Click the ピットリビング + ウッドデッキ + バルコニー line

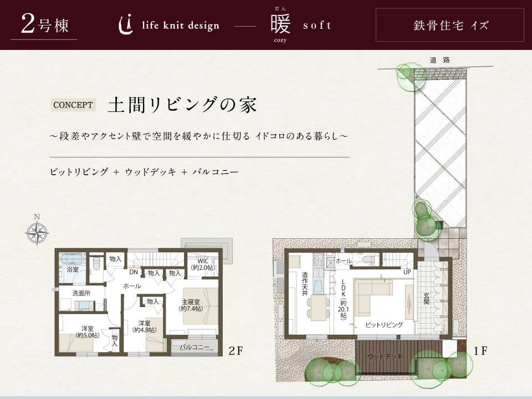pos(144,172)
